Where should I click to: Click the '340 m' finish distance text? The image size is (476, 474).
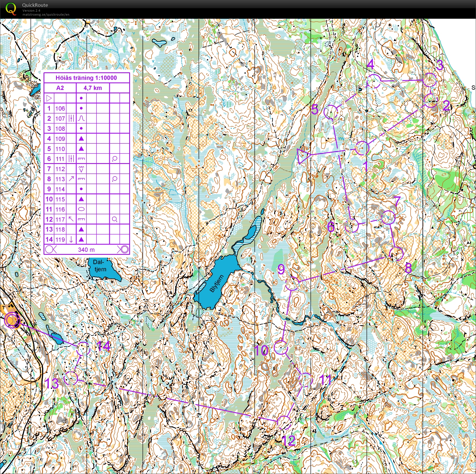click(x=86, y=250)
